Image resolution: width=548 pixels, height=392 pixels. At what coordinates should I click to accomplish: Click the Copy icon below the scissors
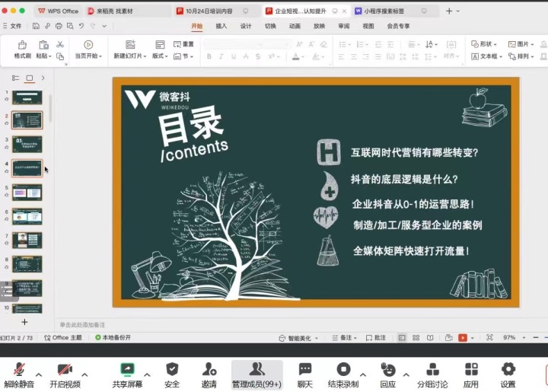[x=60, y=56]
